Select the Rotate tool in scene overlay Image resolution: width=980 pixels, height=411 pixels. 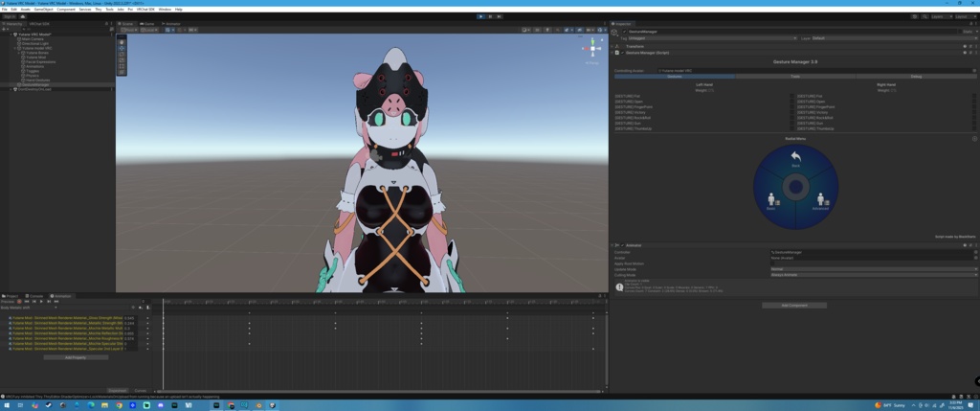click(122, 55)
